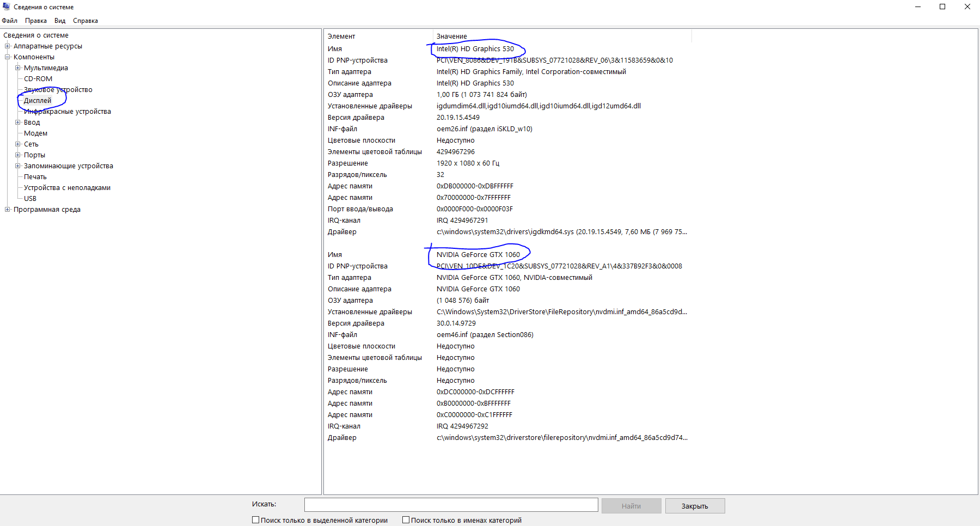Open the Файл menu
This screenshot has height=526, width=980.
click(x=9, y=21)
